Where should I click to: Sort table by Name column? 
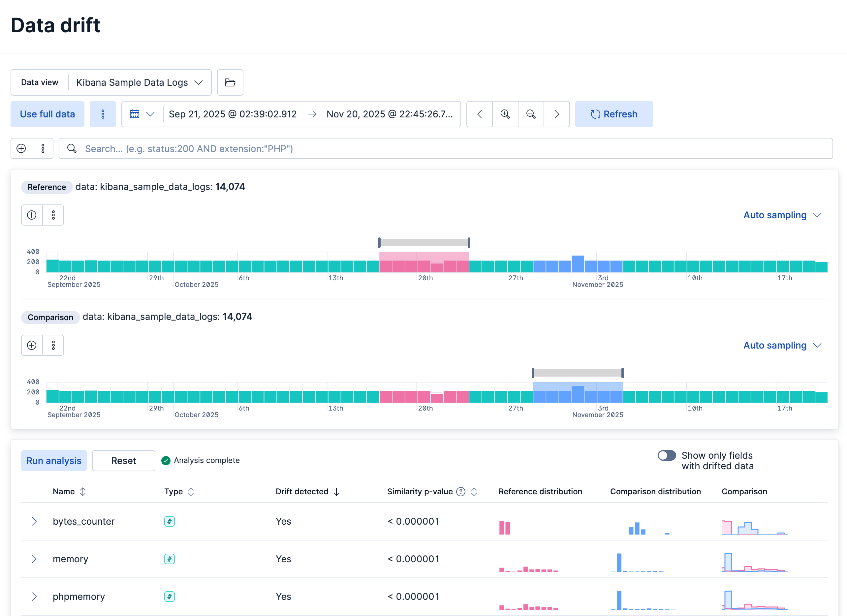point(70,492)
